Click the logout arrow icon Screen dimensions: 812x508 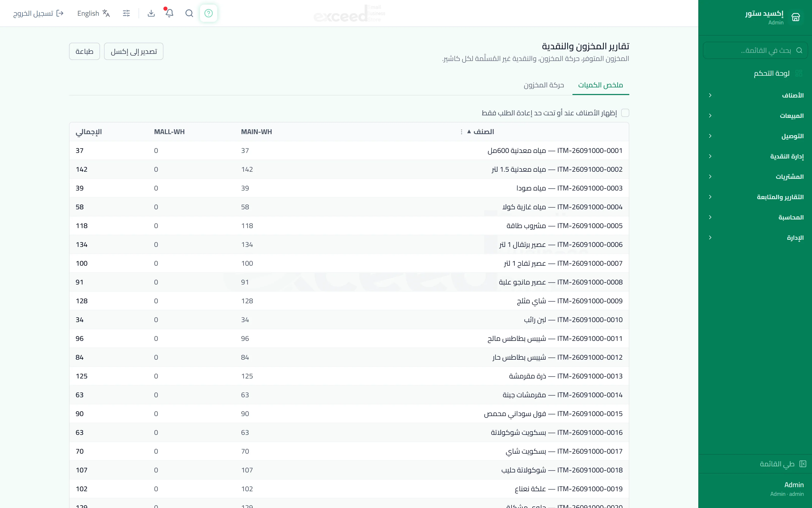coord(60,13)
